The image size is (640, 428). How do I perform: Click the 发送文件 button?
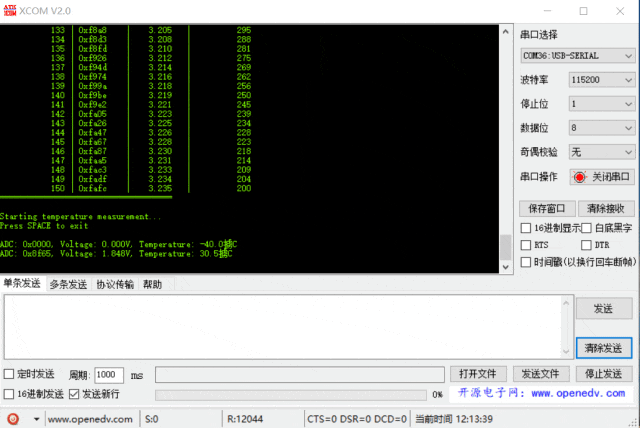(x=540, y=374)
